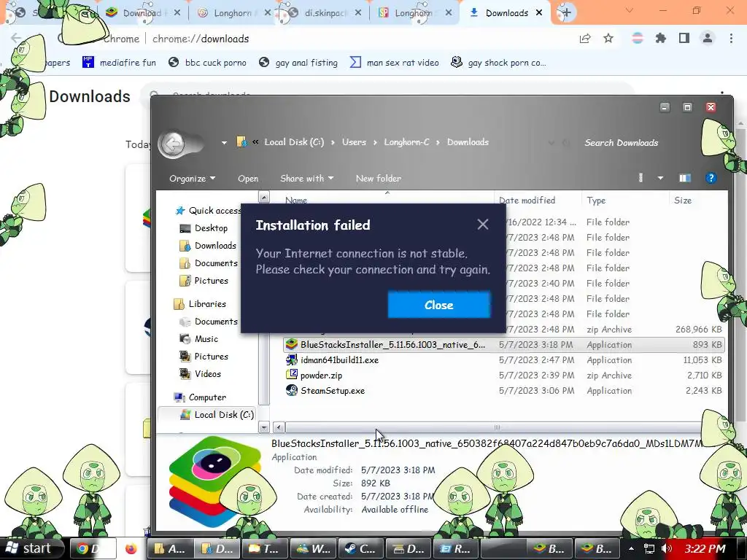This screenshot has height=560, width=747.
Task: Click navigation pane scroll down arrow
Action: tap(264, 427)
